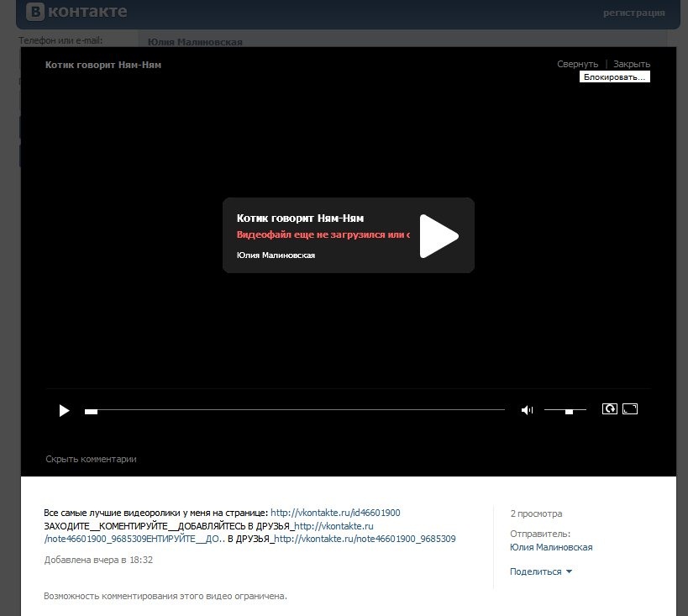Mute the video with the speaker icon

coord(527,410)
